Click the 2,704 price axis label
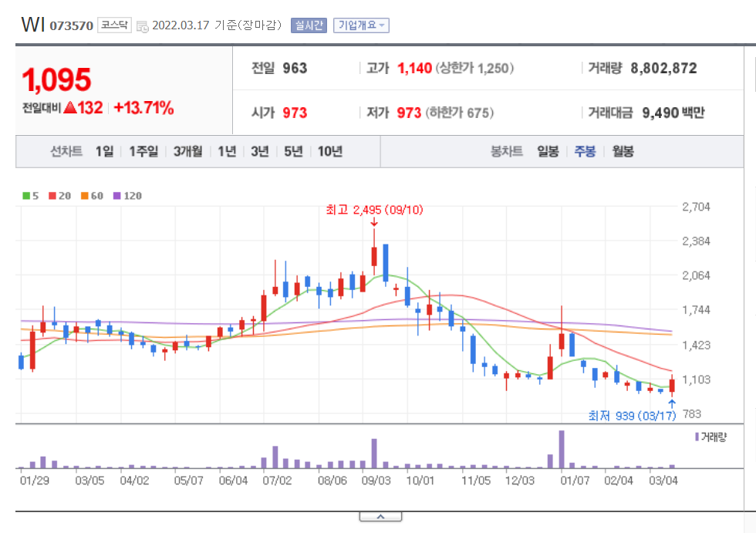 point(696,207)
